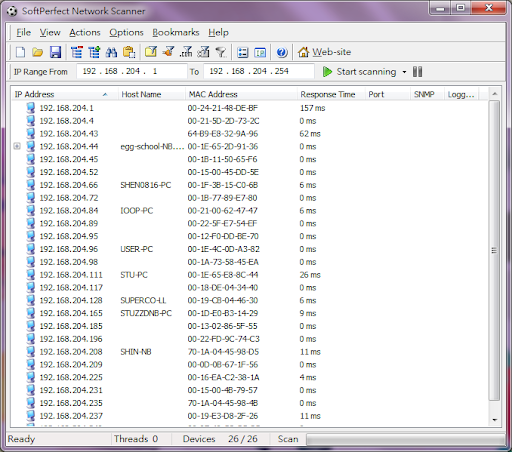Select host name STU-PC
This screenshot has width=512, height=452.
[134, 275]
